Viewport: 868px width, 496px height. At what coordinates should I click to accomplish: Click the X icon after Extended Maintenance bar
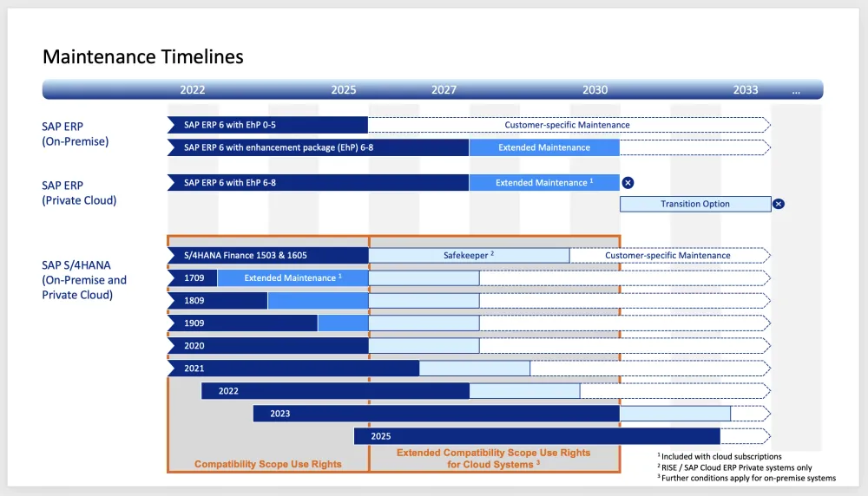click(x=628, y=183)
